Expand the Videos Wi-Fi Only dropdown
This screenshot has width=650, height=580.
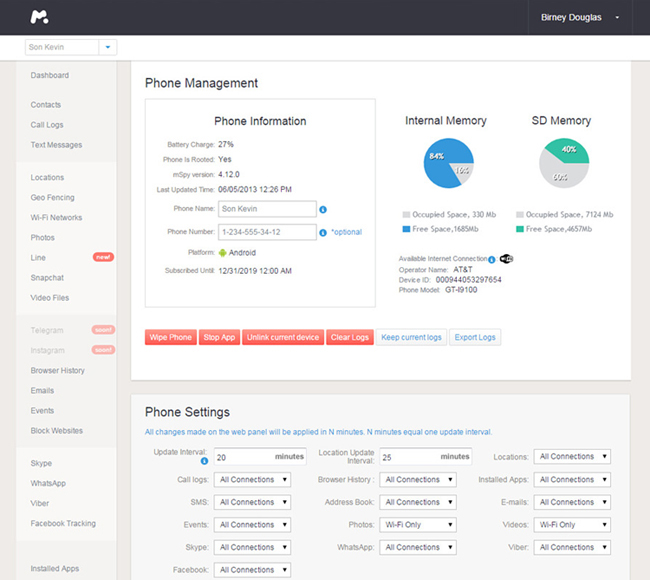tap(571, 525)
